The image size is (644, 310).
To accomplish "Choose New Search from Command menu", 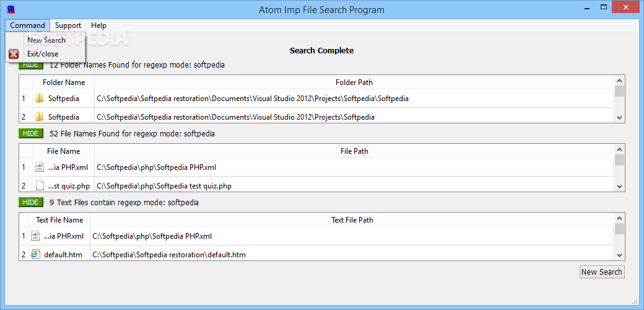I will pyautogui.click(x=46, y=40).
